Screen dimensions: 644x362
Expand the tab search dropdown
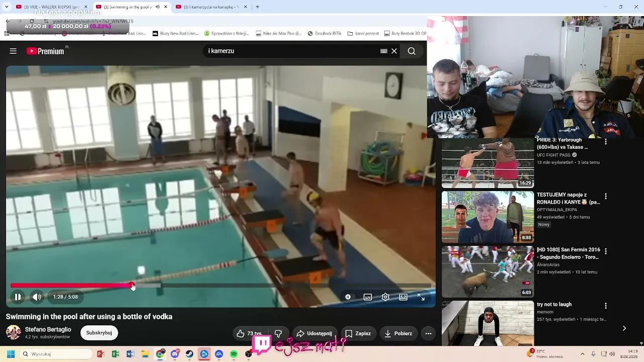pyautogui.click(x=7, y=7)
